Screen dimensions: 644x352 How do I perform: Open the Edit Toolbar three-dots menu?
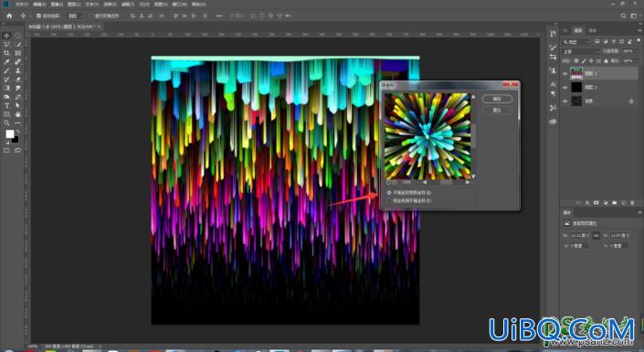(x=18, y=123)
